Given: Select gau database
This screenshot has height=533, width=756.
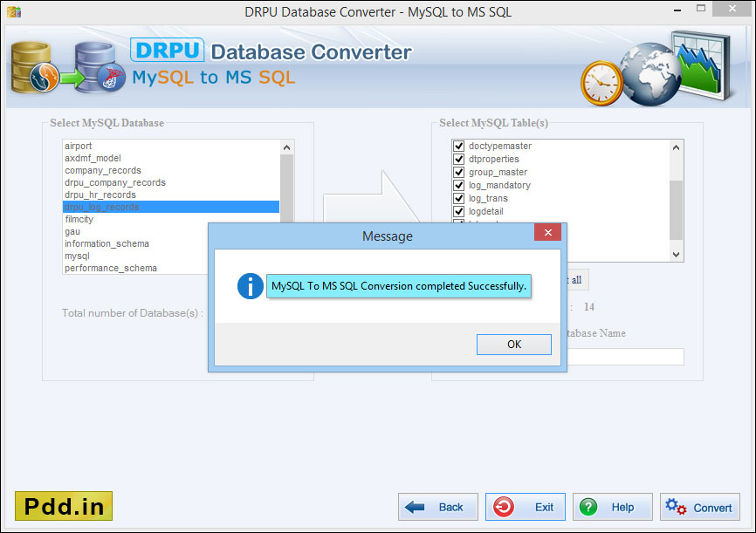Looking at the screenshot, I should [x=135, y=231].
